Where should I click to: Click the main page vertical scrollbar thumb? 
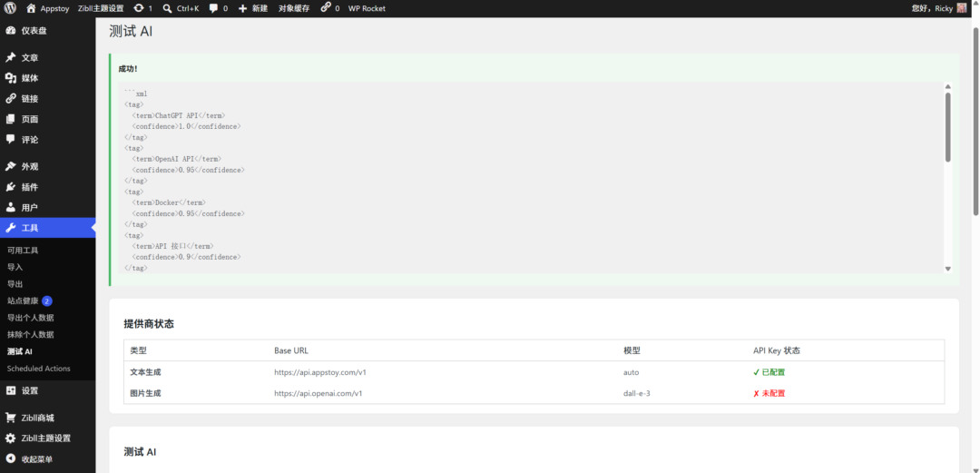(975, 122)
